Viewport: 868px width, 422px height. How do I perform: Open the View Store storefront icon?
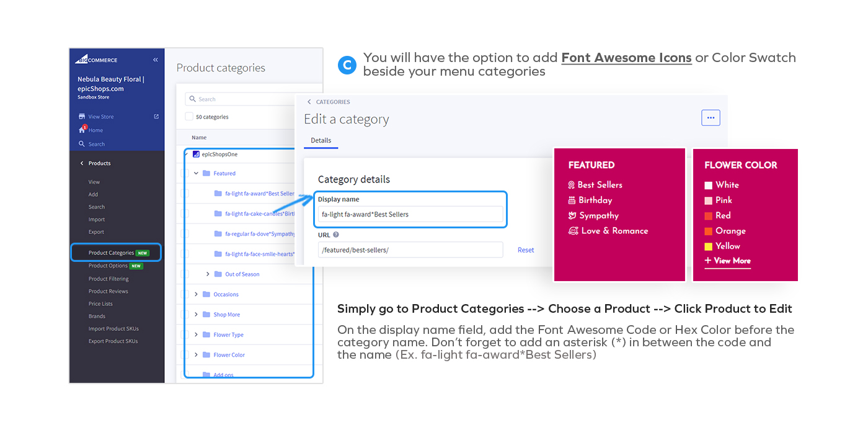82,117
